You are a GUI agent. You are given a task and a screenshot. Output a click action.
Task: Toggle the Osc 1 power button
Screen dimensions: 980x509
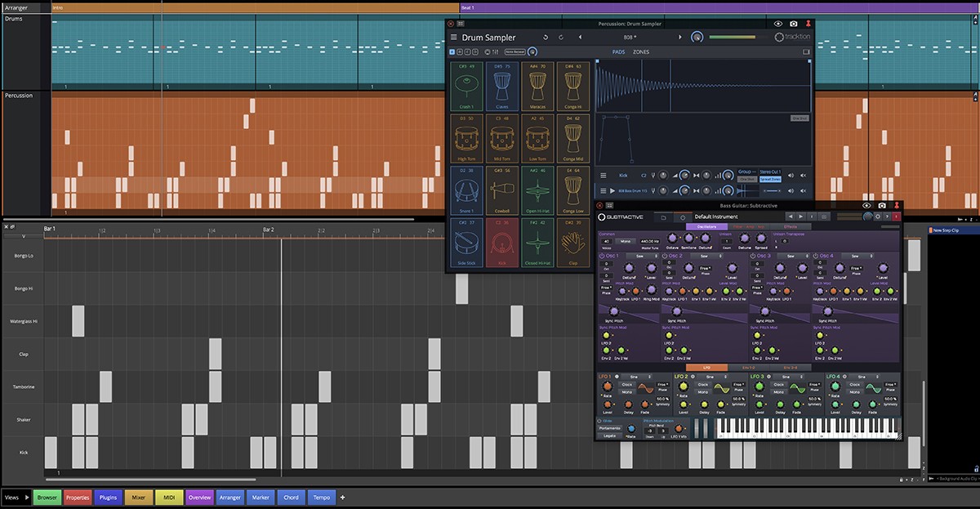(602, 256)
